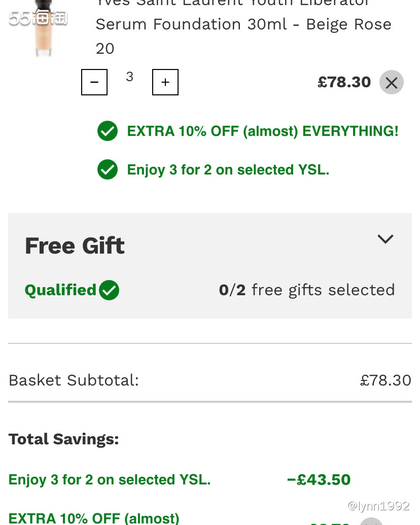Click green check beside EXTRA 10% OFF

coord(108,131)
